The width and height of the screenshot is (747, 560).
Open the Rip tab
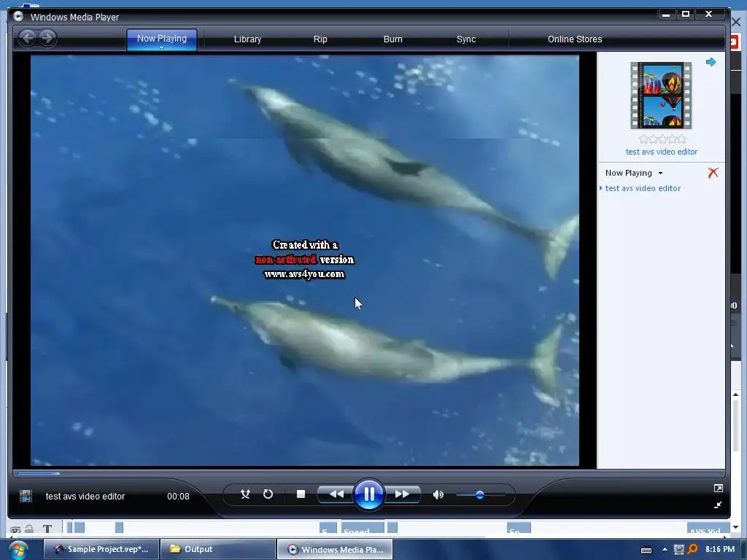click(x=320, y=39)
